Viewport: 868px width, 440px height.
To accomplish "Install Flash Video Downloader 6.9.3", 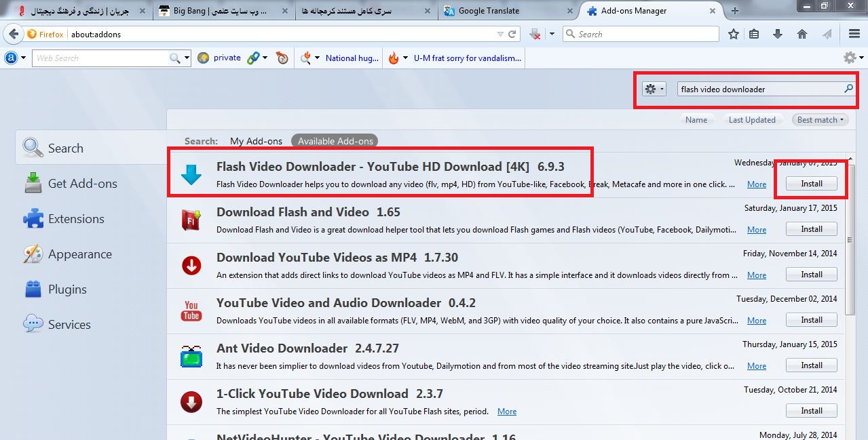I will tap(811, 184).
